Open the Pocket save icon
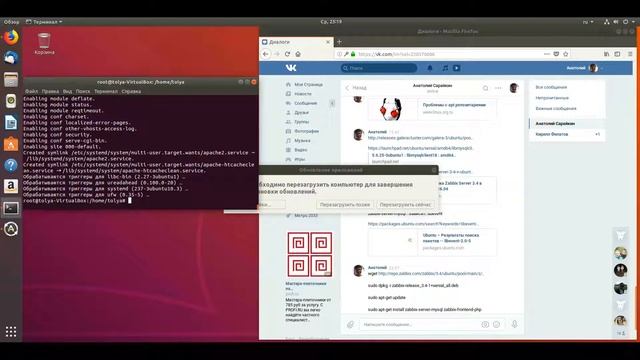This screenshot has width=640, height=360. [x=556, y=54]
